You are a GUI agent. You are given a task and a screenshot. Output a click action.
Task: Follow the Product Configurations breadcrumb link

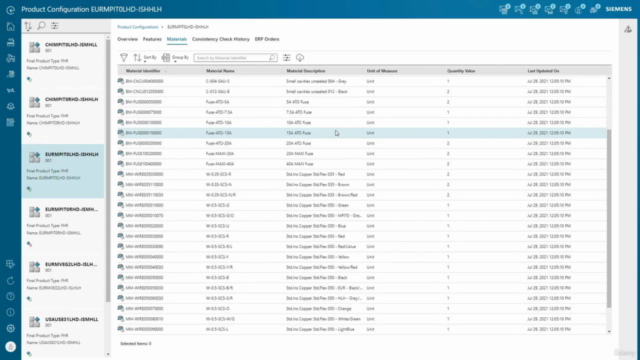pos(138,27)
